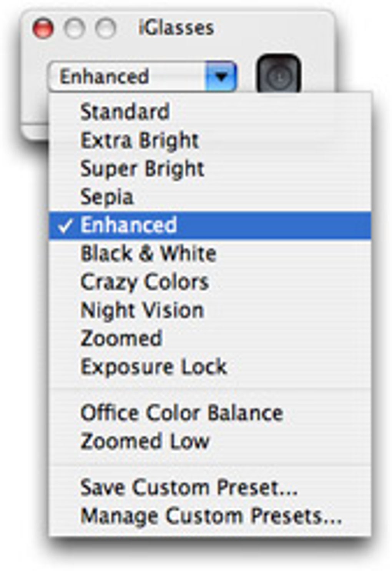Open the Enhanced preset combo box
Image resolution: width=392 pixels, height=571 pixels.
[142, 76]
